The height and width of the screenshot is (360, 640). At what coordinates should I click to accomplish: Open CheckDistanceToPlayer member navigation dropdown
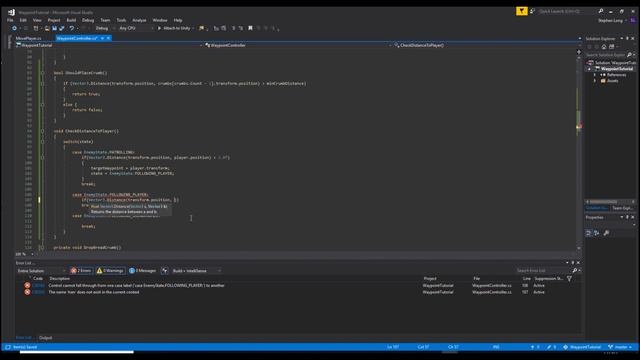tap(486, 45)
